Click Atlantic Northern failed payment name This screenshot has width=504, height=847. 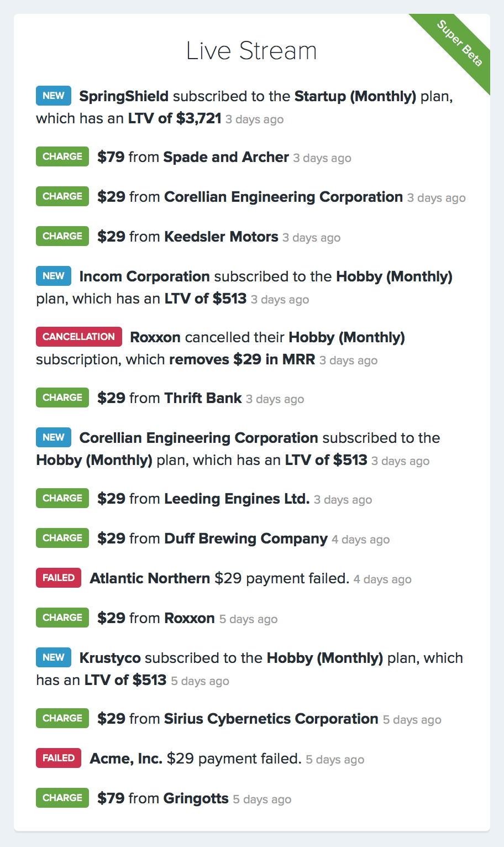pos(150,578)
